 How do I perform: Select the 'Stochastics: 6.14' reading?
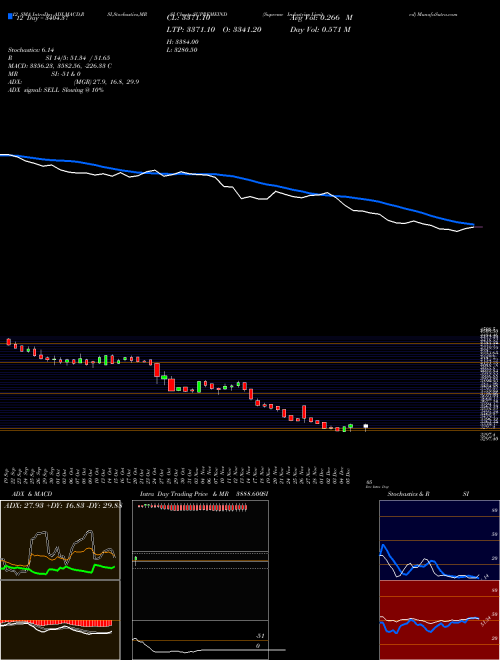(31, 50)
